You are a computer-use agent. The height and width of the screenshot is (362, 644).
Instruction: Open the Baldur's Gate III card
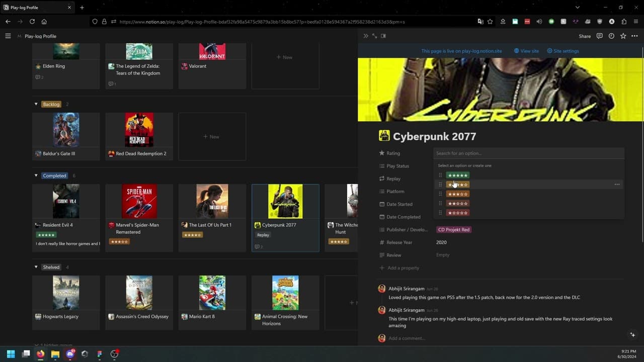(x=66, y=136)
